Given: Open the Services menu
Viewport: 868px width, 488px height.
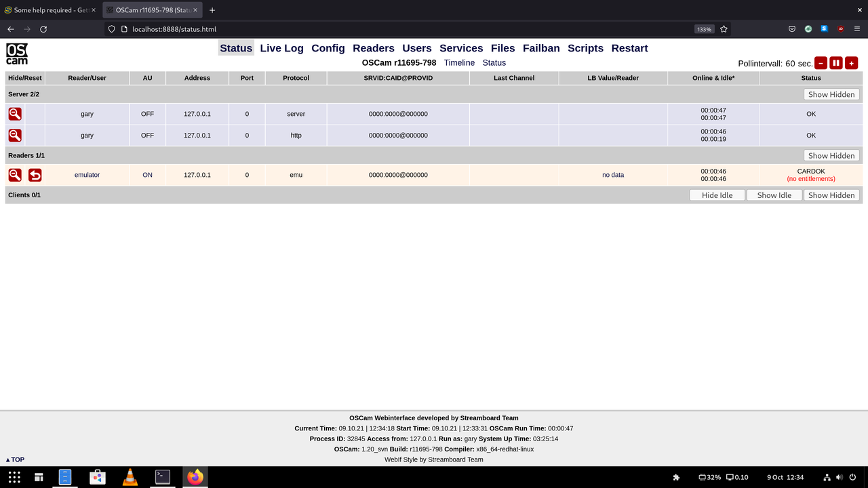Looking at the screenshot, I should coord(461,48).
